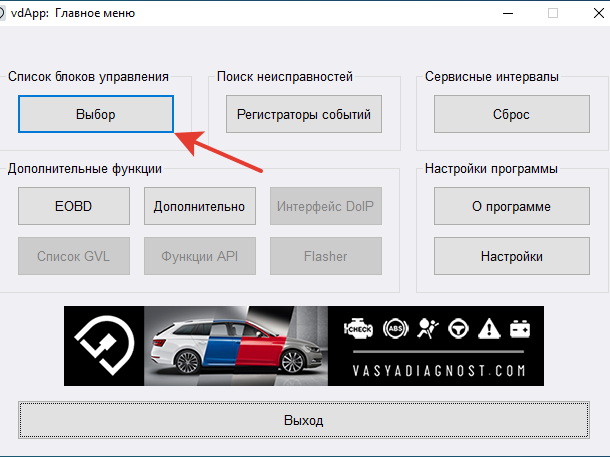Click the Сброс service interval button
610x457 pixels.
click(512, 114)
